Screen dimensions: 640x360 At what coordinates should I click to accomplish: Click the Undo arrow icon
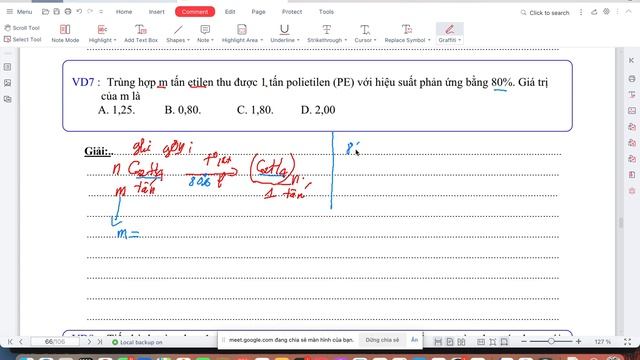click(x=79, y=12)
